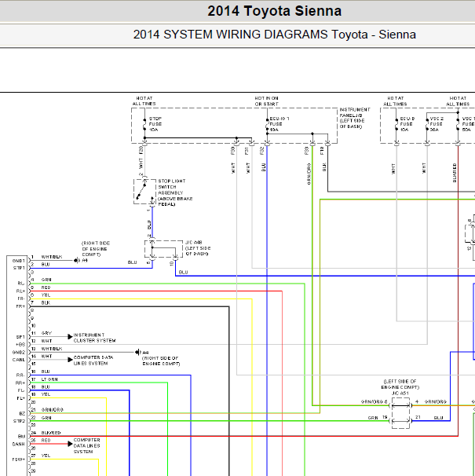Viewport: 475px width, 476px height.
Task: Click '(LEFT SIDE OF ENGINE COMPT)' label above J/C A51
Action: (400, 384)
